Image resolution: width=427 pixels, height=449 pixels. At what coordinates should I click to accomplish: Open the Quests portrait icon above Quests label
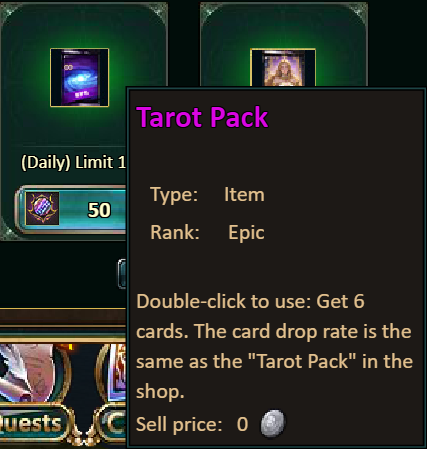click(x=33, y=373)
